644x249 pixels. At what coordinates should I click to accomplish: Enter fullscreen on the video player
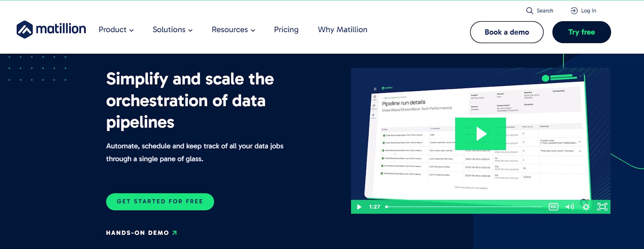tap(602, 207)
